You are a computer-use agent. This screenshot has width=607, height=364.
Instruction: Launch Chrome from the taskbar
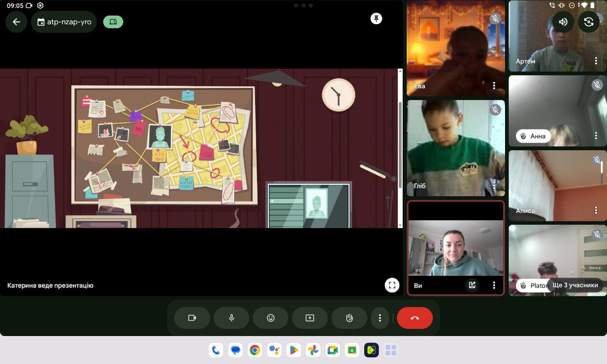coord(255,350)
